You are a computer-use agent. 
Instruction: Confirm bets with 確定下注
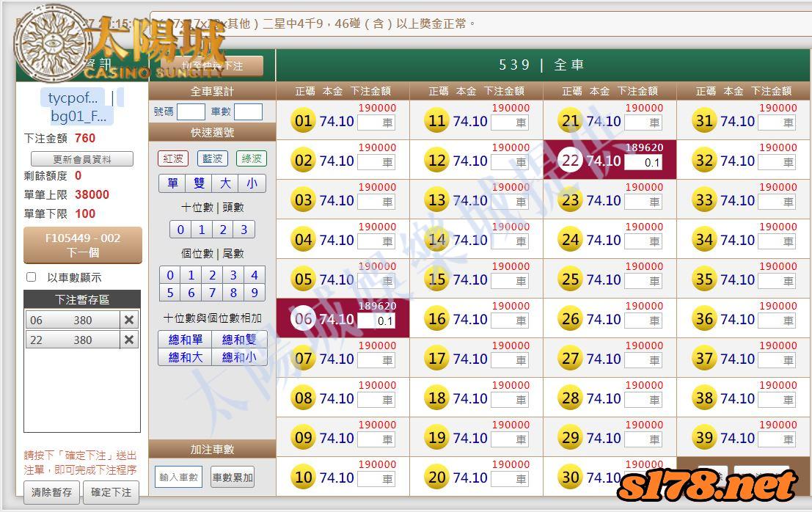click(111, 491)
